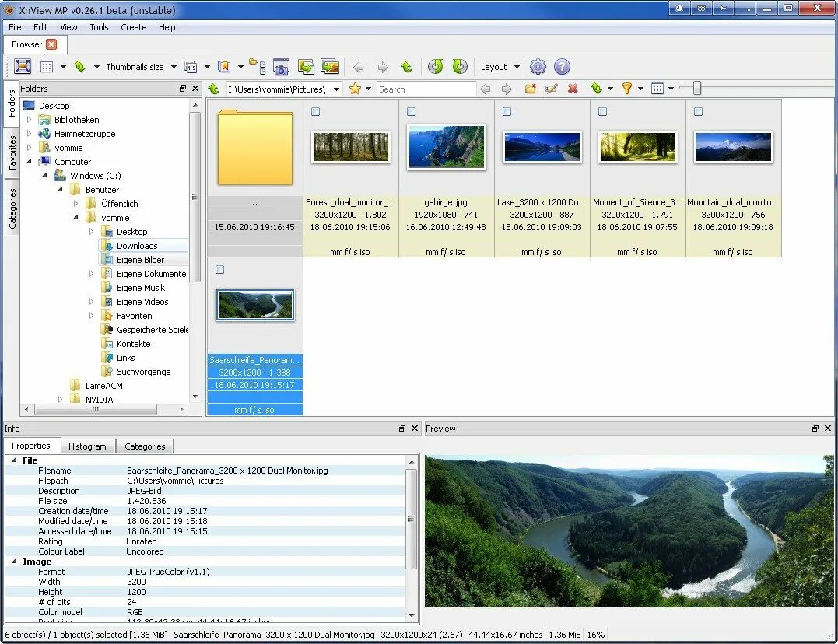This screenshot has width=838, height=644.
Task: Rotate image counter-clockwise with green icon
Action: [x=436, y=67]
